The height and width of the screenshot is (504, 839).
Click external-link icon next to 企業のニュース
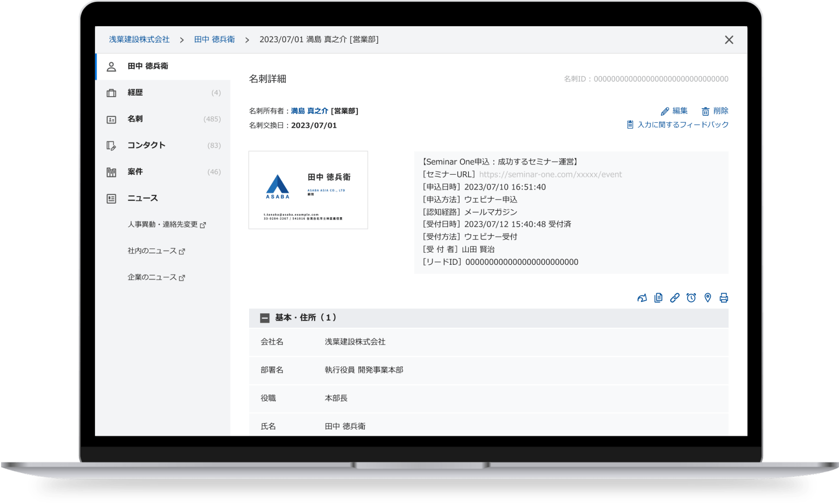(x=182, y=278)
